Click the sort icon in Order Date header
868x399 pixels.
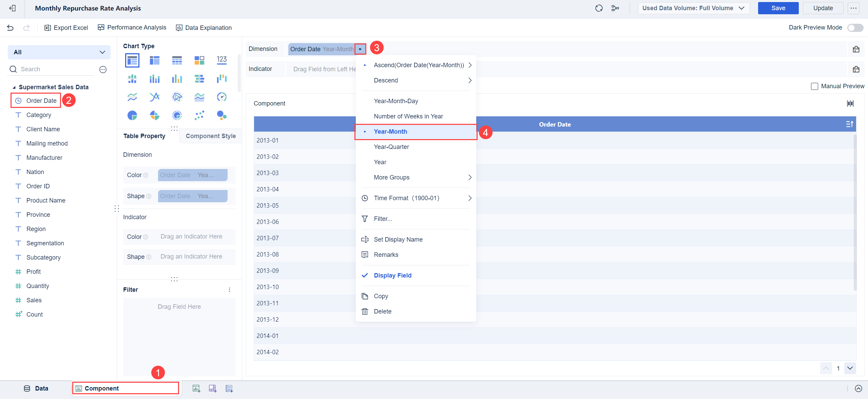pos(849,125)
